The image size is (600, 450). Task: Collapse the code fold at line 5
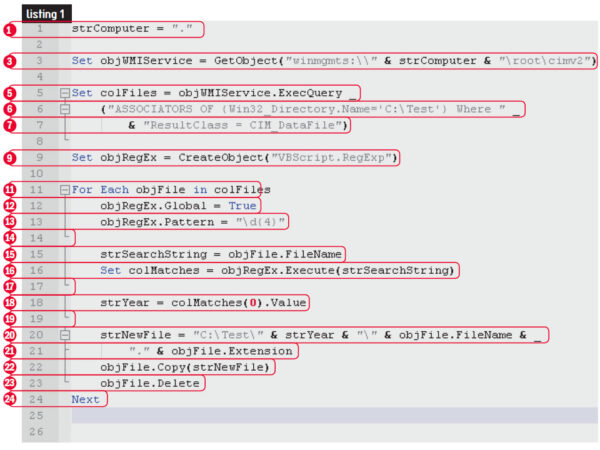pos(64,93)
